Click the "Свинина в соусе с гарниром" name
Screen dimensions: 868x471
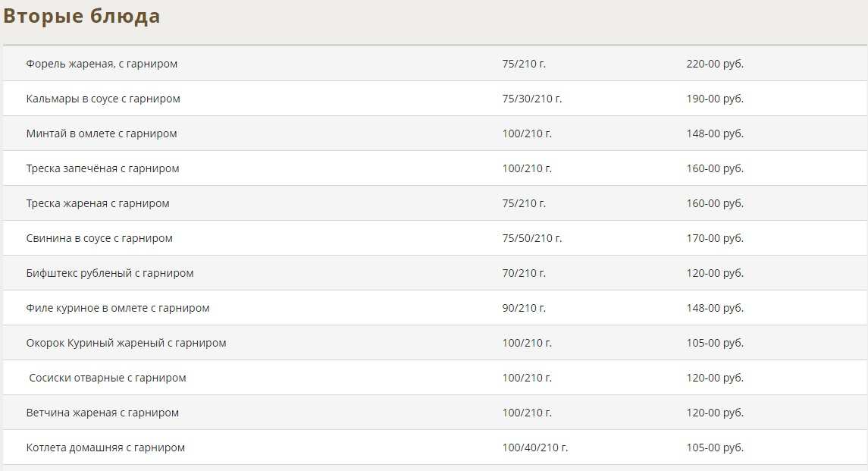[99, 238]
